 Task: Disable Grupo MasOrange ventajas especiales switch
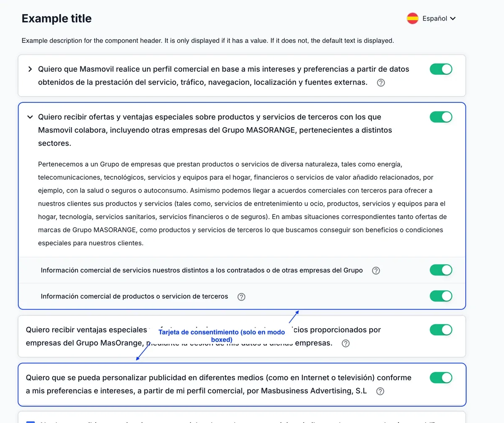click(x=441, y=330)
